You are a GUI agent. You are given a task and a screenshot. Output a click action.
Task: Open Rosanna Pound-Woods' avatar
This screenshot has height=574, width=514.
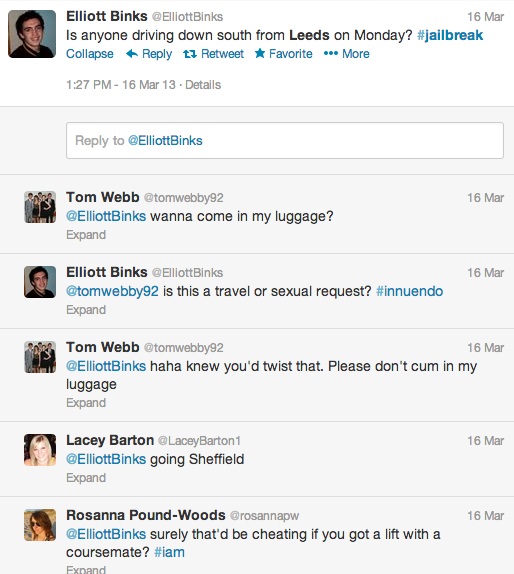(40, 525)
